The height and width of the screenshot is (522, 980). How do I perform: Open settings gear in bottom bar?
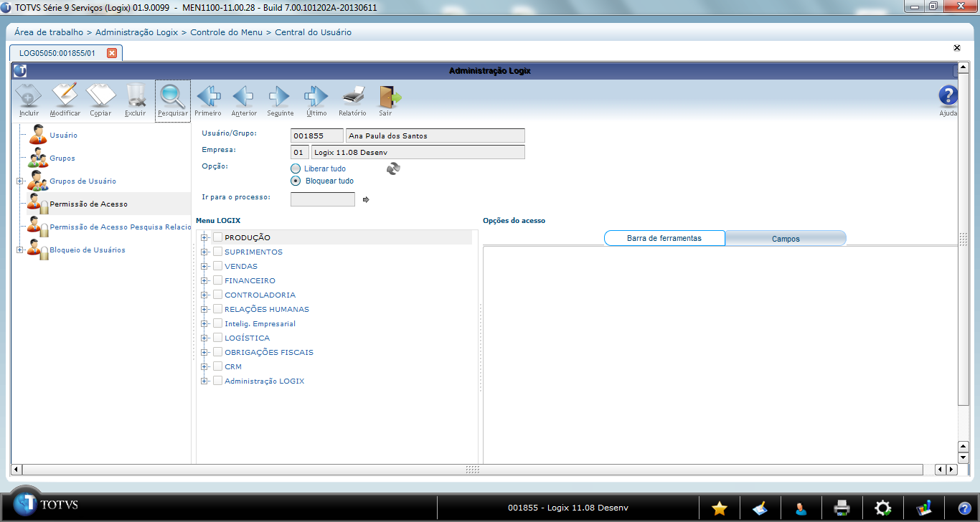point(882,508)
